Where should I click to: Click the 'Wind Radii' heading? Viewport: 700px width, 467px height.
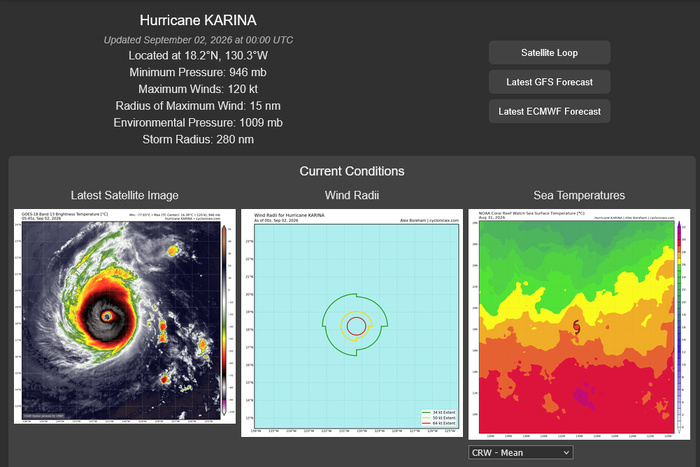352,195
